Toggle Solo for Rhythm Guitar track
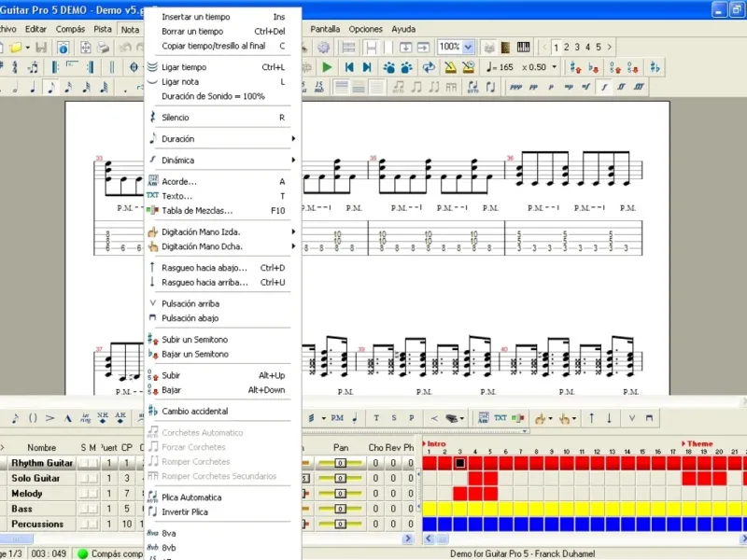The image size is (747, 560). click(x=83, y=463)
